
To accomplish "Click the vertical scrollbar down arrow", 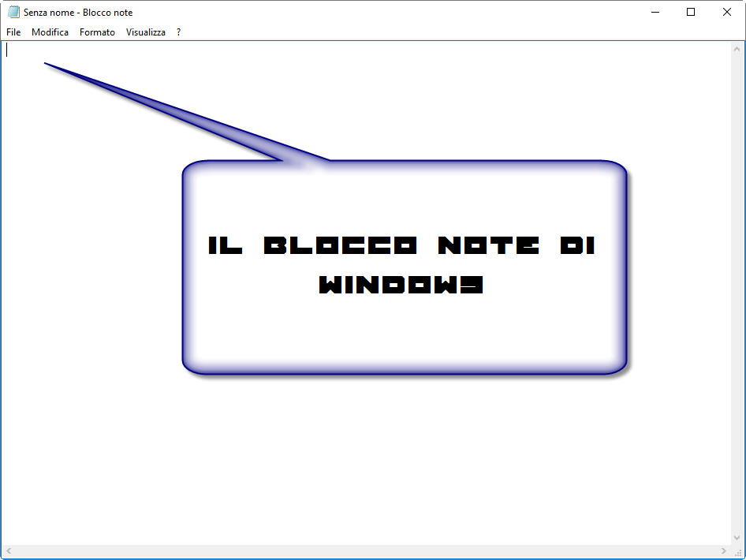I will pos(737,538).
